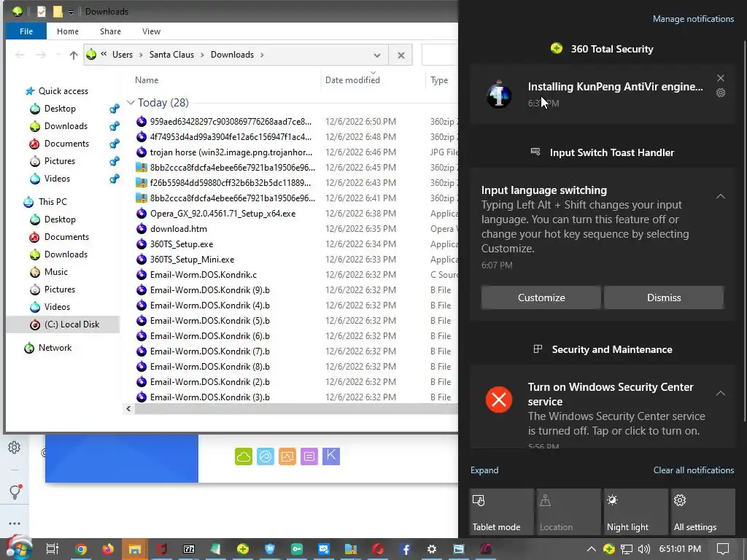Click the up-one-level arrow in Explorer

74,55
